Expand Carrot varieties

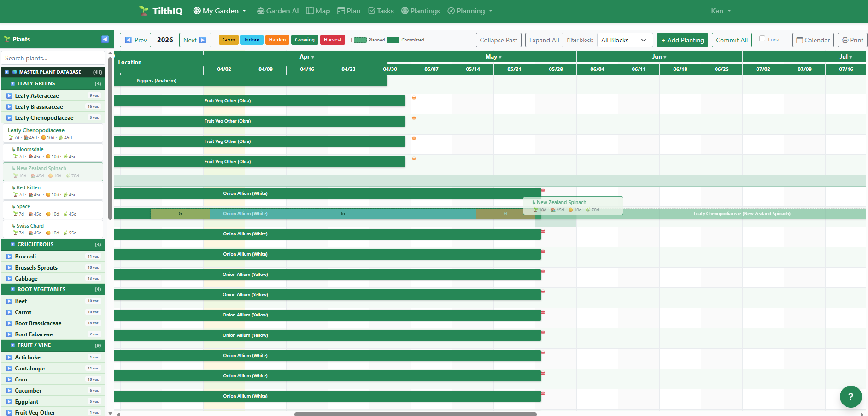pos(9,312)
